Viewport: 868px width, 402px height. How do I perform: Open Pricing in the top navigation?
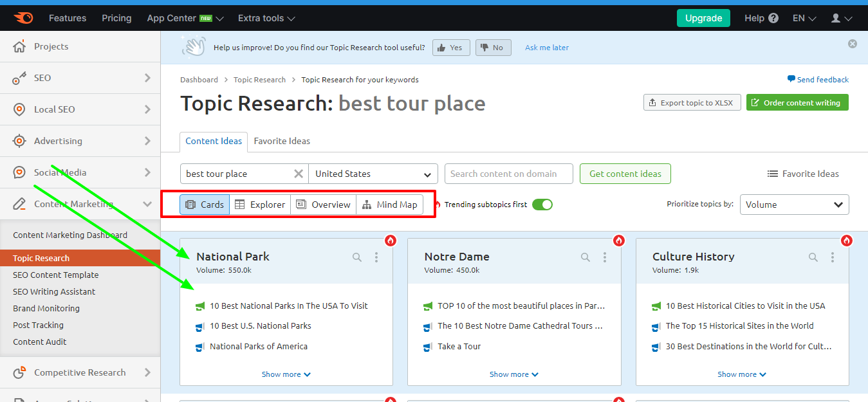tap(116, 18)
